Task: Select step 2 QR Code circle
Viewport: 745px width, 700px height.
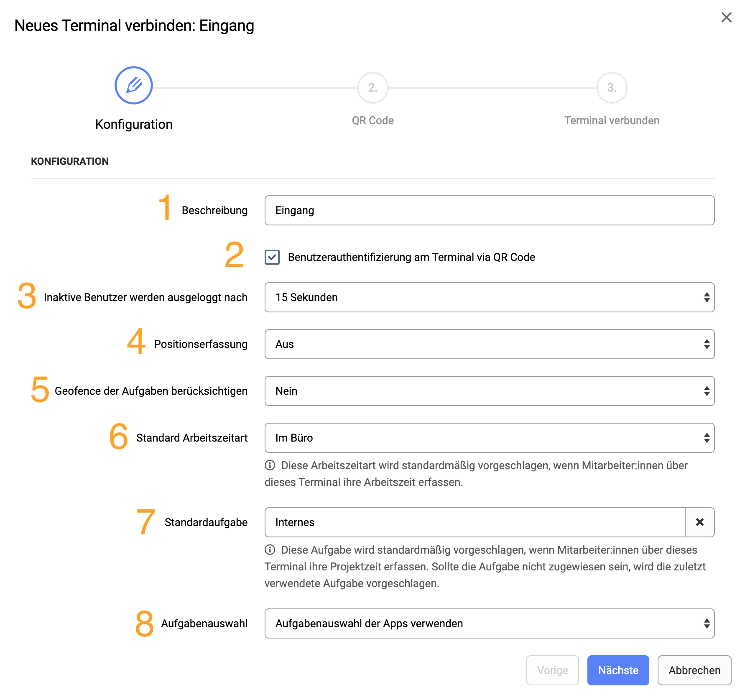Action: point(372,88)
